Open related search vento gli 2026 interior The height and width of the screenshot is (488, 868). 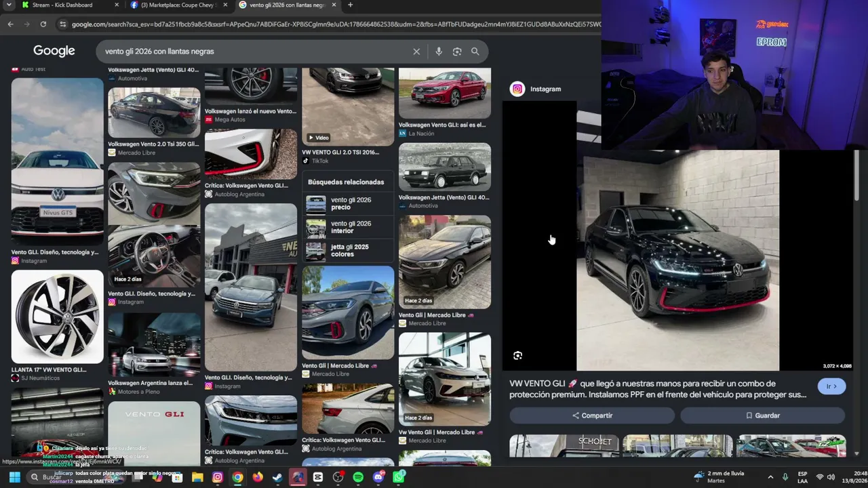pyautogui.click(x=347, y=227)
